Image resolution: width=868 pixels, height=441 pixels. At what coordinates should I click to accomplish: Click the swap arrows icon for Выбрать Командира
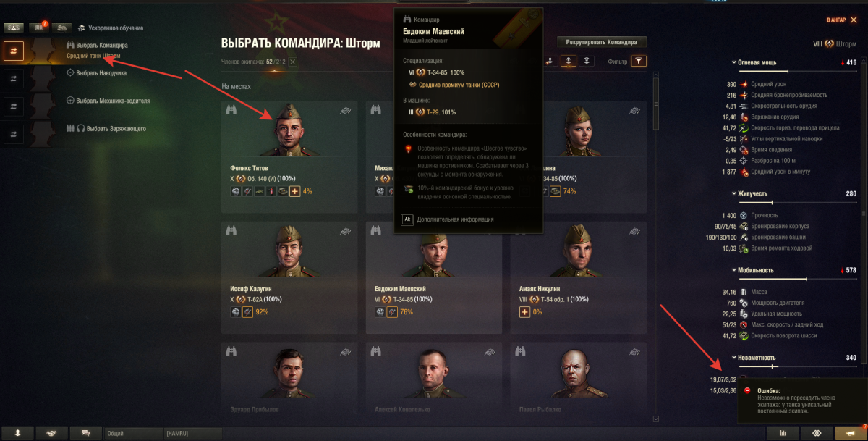pyautogui.click(x=14, y=50)
